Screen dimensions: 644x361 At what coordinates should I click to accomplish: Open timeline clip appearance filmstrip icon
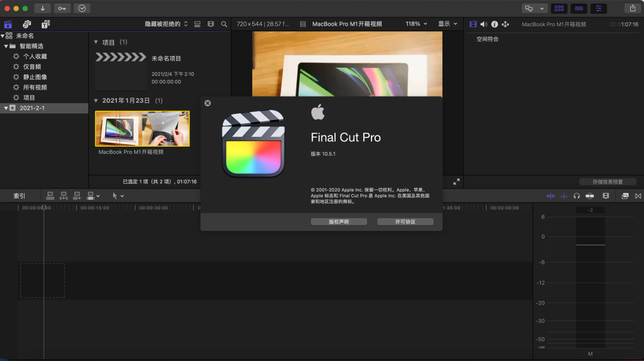(606, 196)
